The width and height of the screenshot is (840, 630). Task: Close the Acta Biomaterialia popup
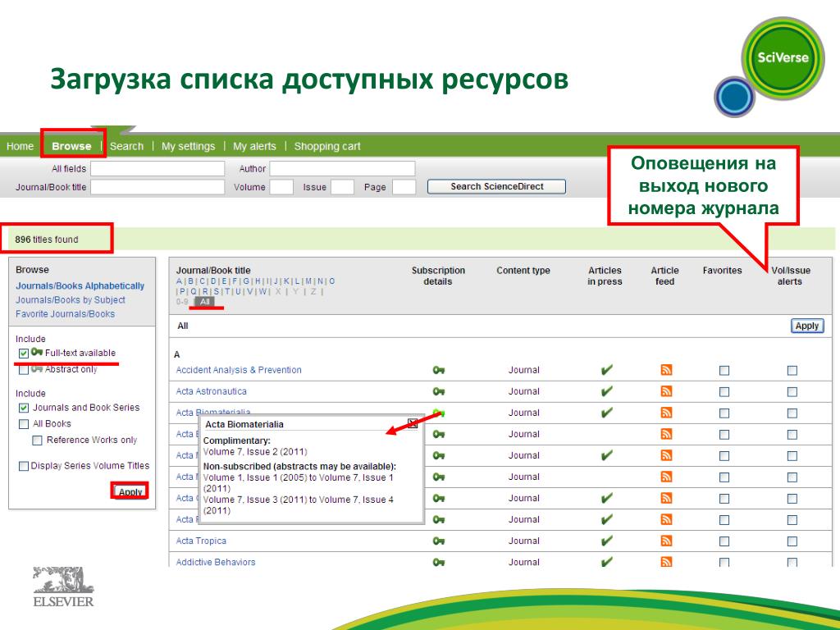pos(413,424)
